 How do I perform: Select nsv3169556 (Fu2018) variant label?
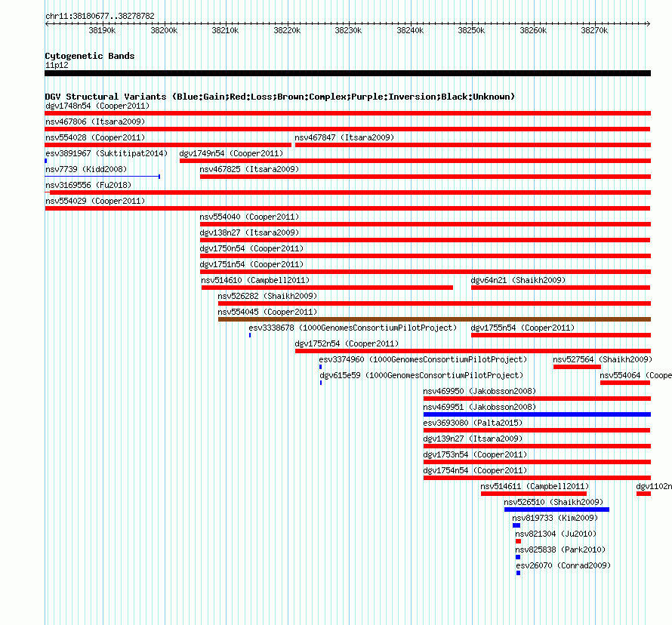88,185
